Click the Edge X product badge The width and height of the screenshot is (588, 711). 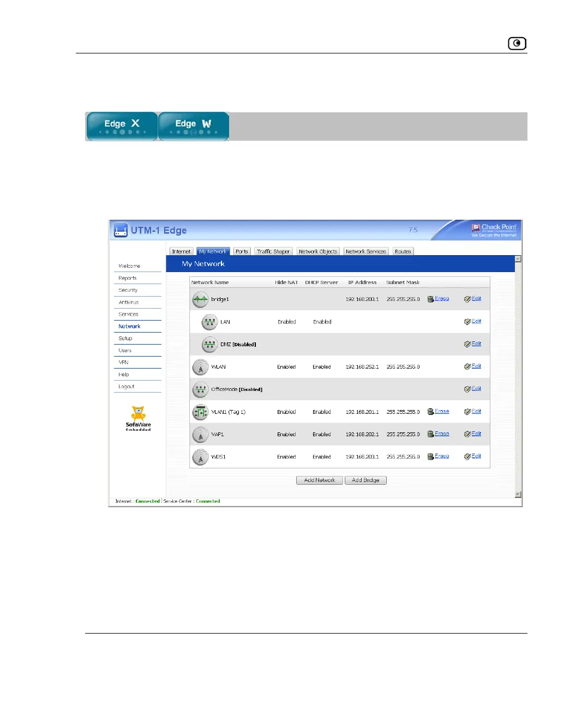click(x=122, y=126)
